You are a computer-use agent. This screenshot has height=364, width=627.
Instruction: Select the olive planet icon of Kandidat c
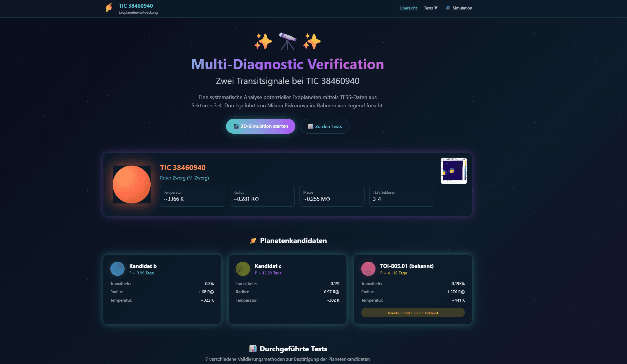pos(243,268)
